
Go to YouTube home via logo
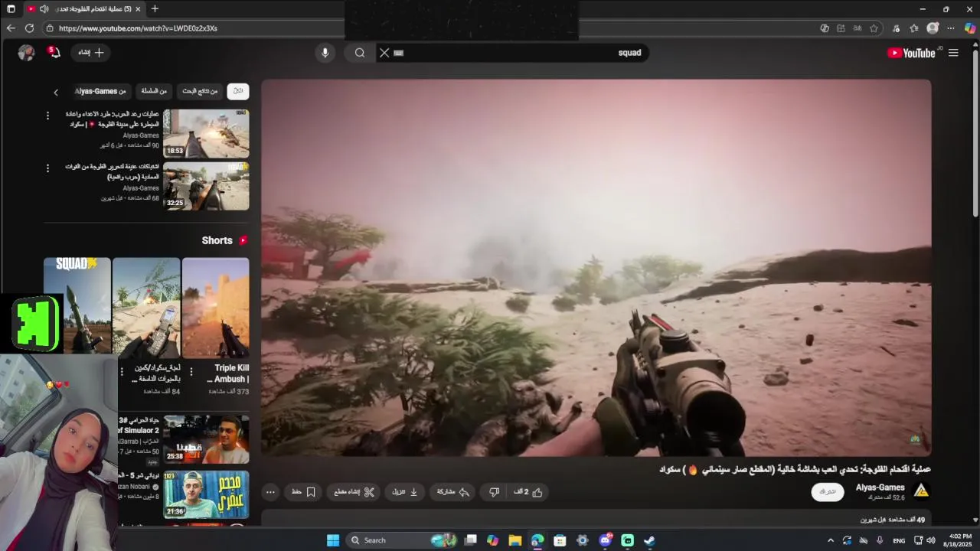coord(911,53)
